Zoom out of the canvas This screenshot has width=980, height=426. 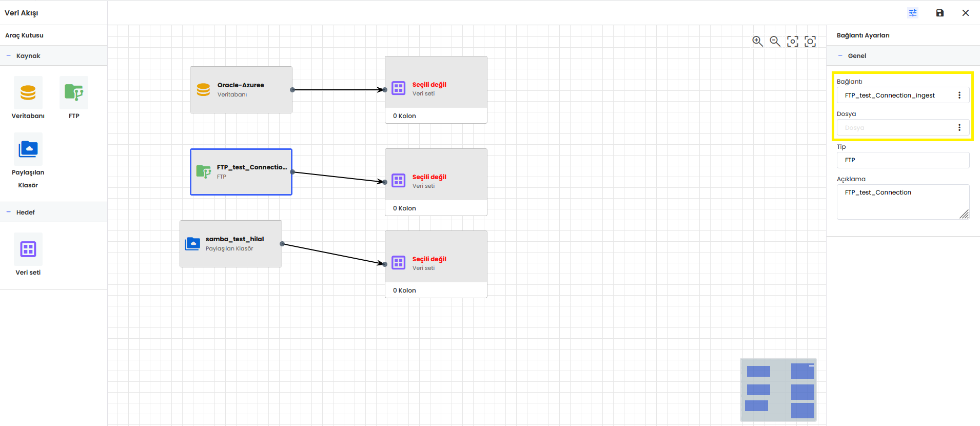pyautogui.click(x=775, y=41)
